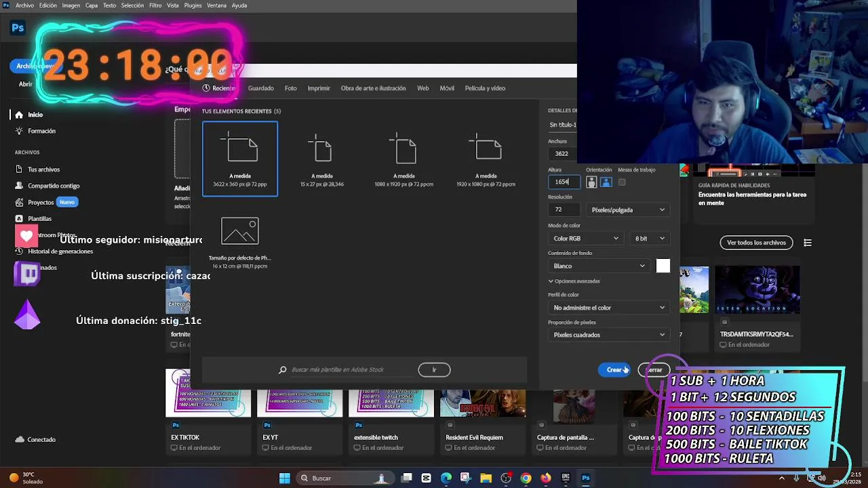Open the Color RGB mode dropdown
This screenshot has height=488, width=868.
tap(586, 239)
